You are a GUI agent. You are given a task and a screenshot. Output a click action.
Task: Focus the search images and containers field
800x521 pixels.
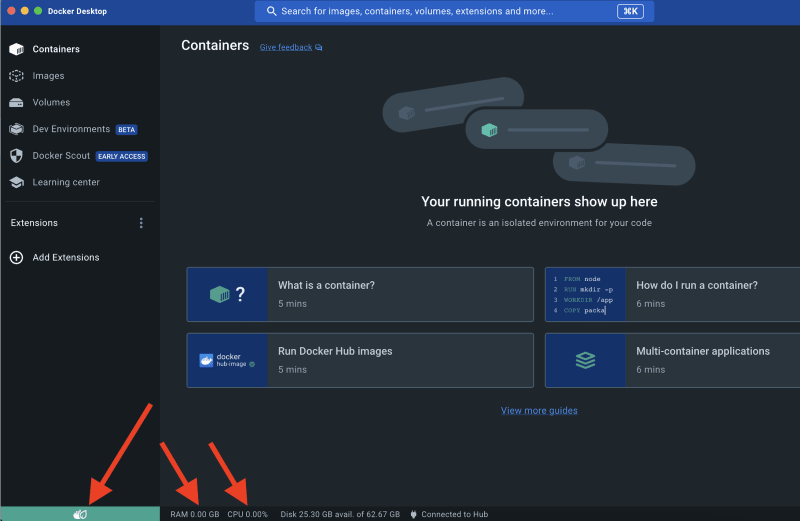tap(454, 11)
